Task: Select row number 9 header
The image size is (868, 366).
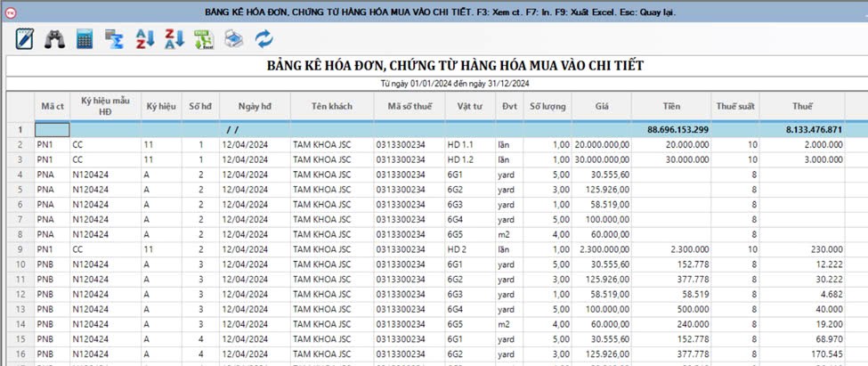Action: coord(19,250)
